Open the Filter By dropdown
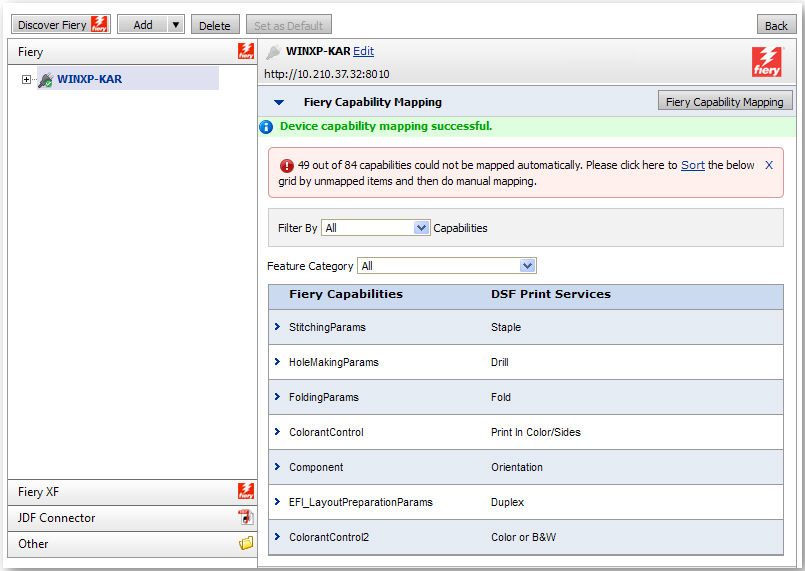805x571 pixels. tap(375, 227)
